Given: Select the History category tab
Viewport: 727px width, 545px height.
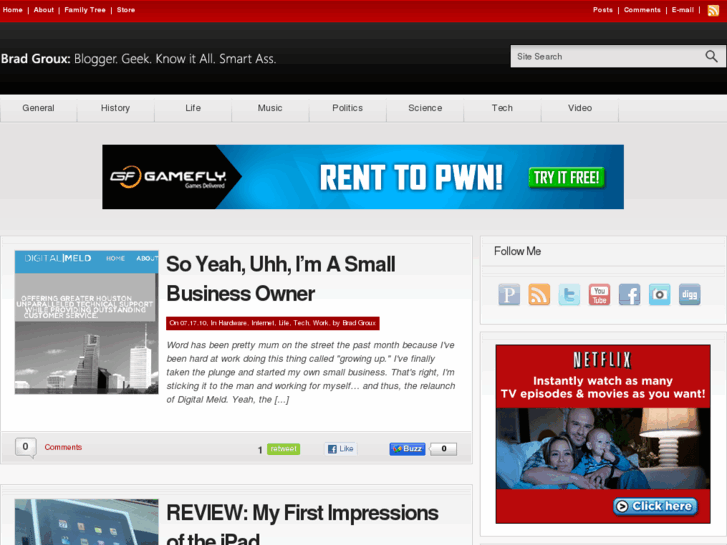Looking at the screenshot, I should (x=115, y=108).
